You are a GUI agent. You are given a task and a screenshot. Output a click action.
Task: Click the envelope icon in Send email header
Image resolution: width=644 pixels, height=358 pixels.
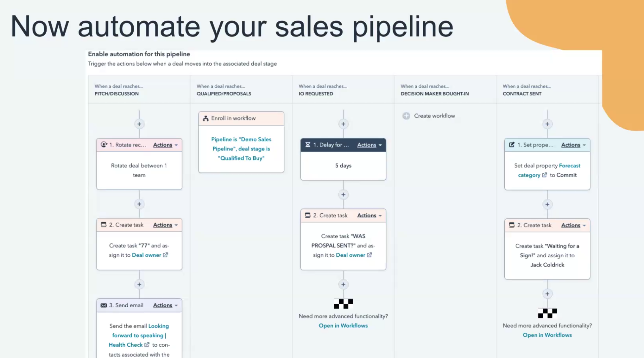[103, 305]
